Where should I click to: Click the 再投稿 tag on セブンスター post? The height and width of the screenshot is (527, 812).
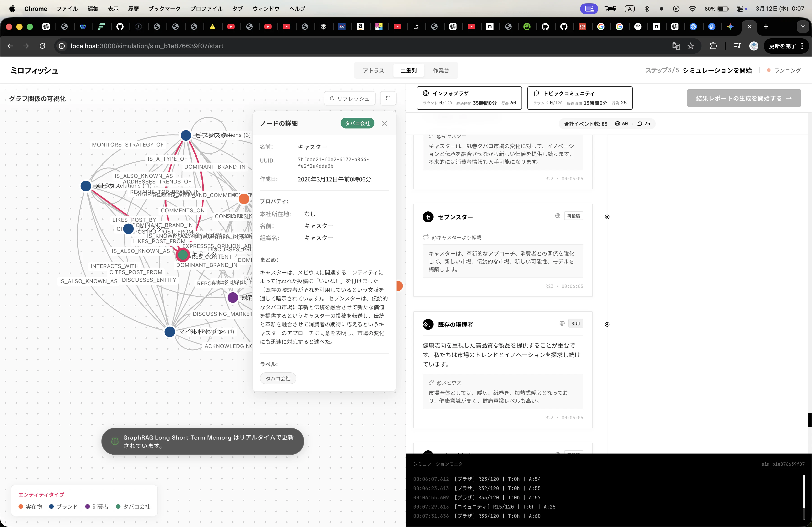573,216
